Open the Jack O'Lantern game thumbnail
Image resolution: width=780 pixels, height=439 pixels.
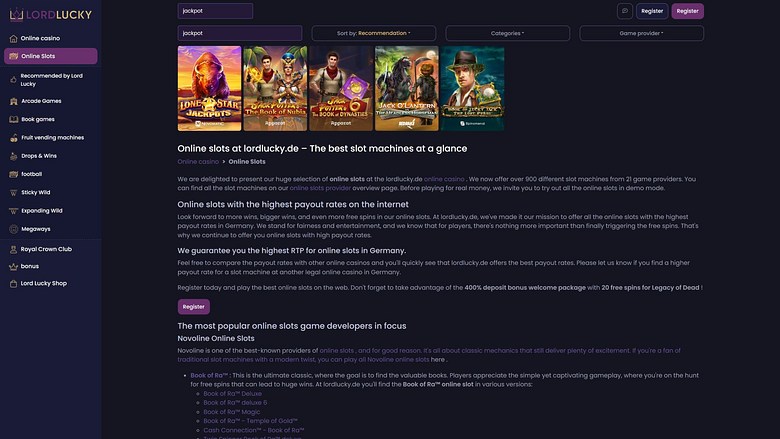tap(406, 88)
